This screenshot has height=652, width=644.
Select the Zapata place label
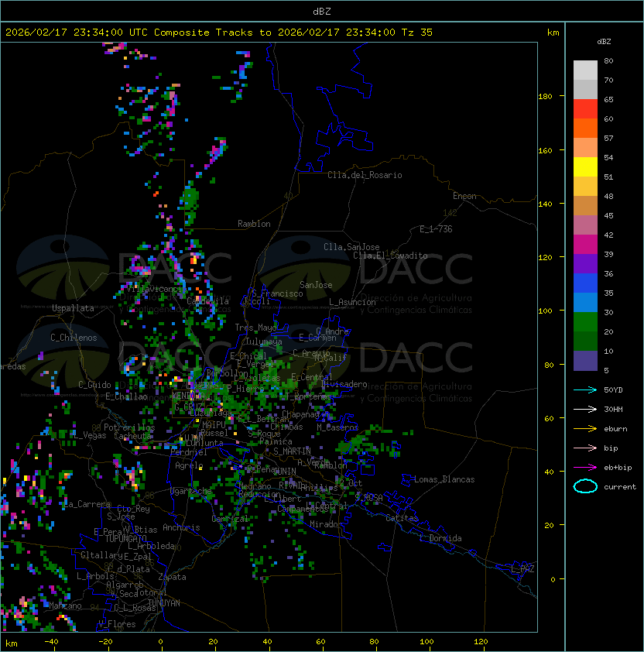coord(172,577)
